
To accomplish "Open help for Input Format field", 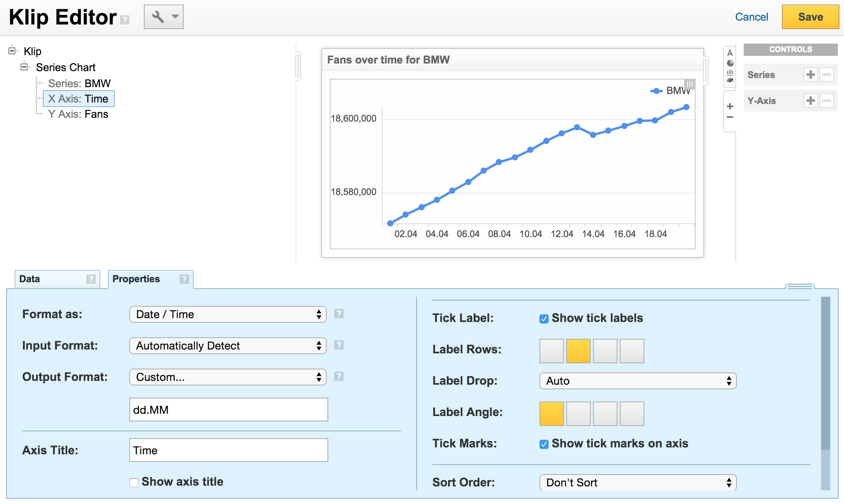I will [339, 345].
